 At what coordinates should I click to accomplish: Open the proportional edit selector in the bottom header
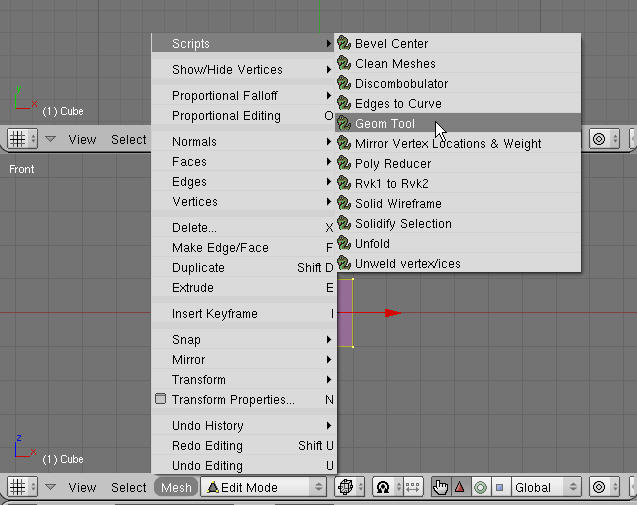click(604, 487)
